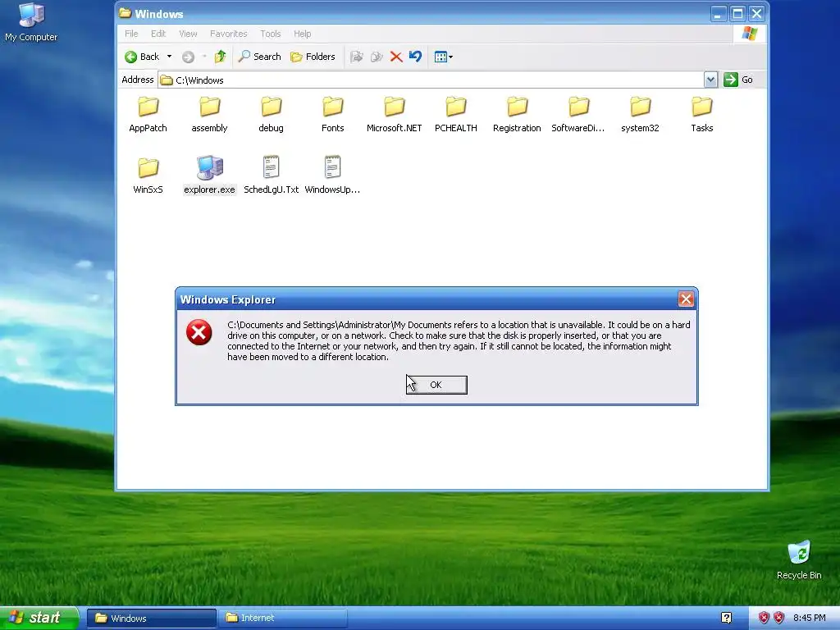Image resolution: width=840 pixels, height=630 pixels.
Task: Select the Microsoft.NET folder
Action: click(395, 115)
